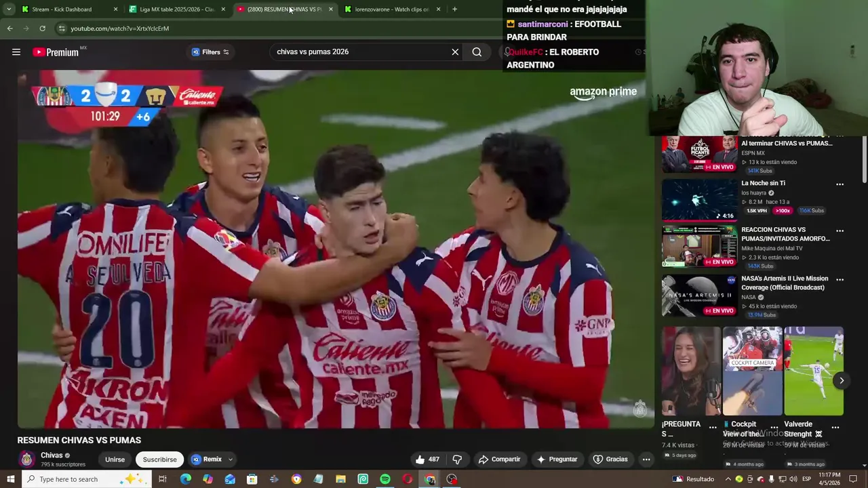Open REACCION CHIVAS VS PUMAS live thumbnail
Screen dimensions: 868x488
tap(699, 247)
